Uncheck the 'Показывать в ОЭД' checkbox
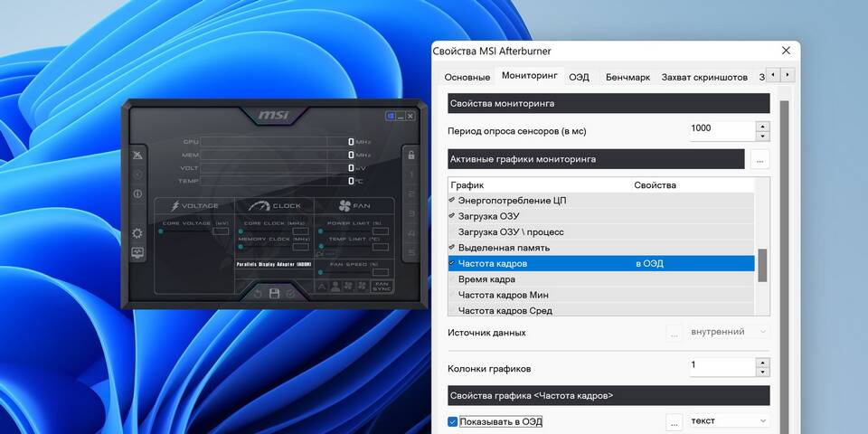 [x=453, y=421]
